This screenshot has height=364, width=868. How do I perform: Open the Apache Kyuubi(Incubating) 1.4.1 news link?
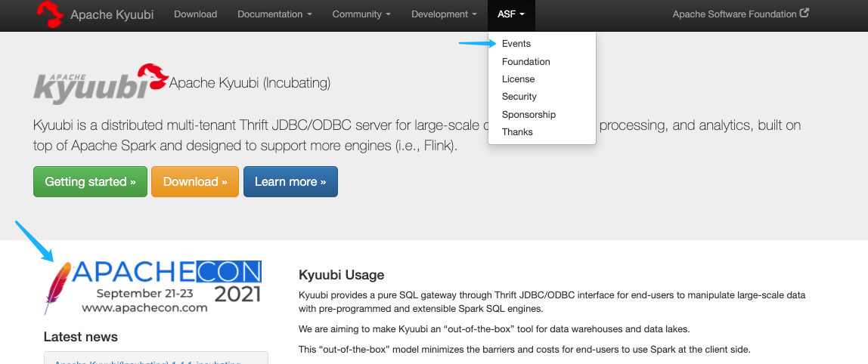click(147, 362)
